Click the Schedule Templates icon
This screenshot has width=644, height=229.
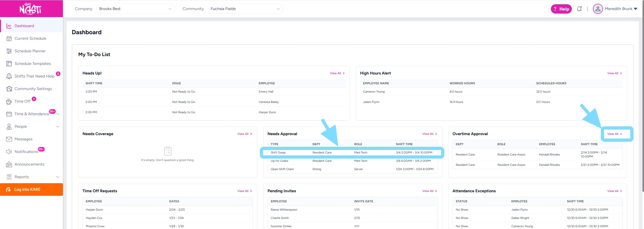[9, 64]
